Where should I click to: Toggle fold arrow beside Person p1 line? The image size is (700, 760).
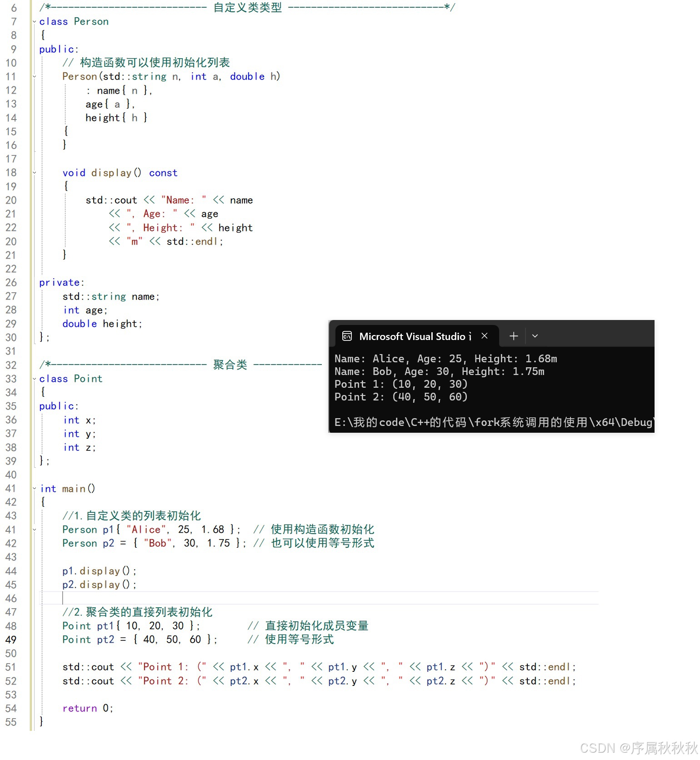pyautogui.click(x=35, y=530)
